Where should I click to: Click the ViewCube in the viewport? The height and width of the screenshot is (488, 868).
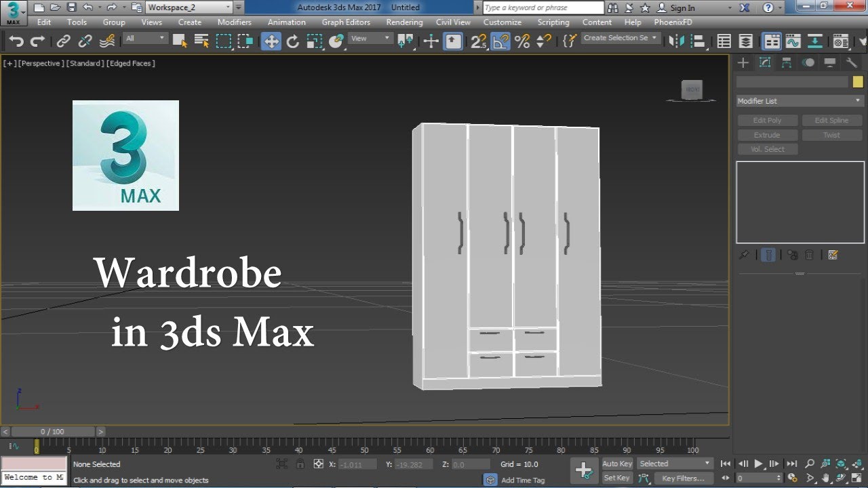click(692, 89)
